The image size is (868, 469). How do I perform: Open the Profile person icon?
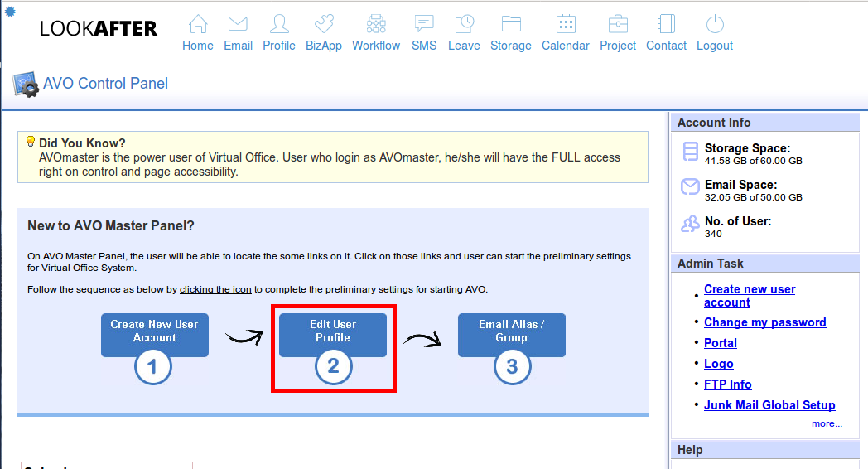pos(279,24)
